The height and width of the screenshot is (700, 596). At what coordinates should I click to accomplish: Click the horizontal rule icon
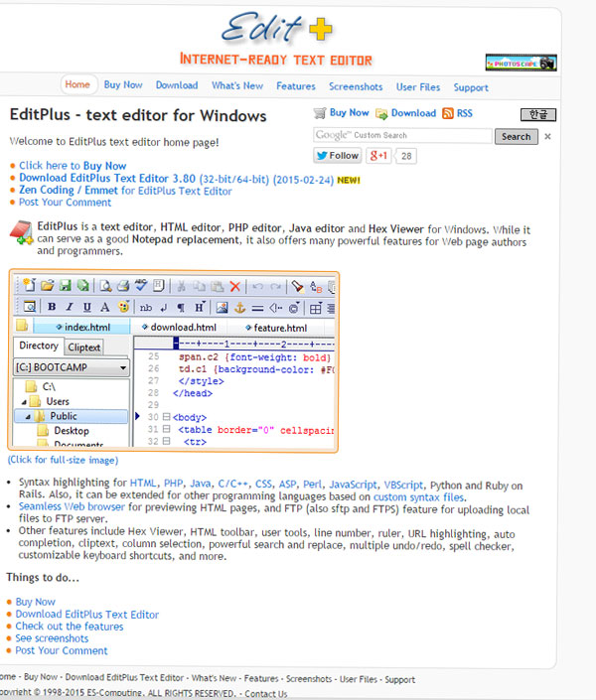258,309
